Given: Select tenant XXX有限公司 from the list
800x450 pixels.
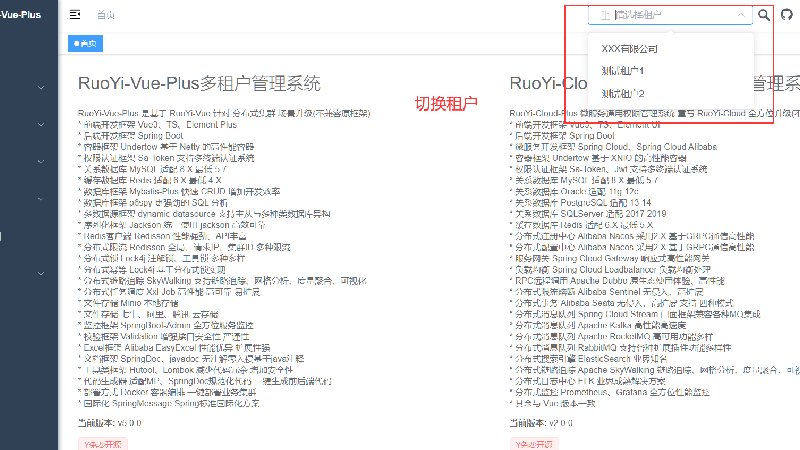Looking at the screenshot, I should (x=670, y=49).
